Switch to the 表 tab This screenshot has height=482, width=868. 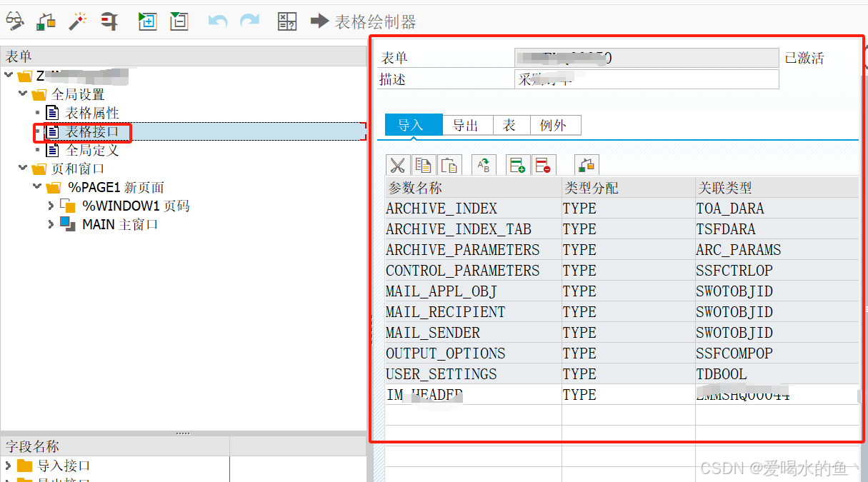pos(512,125)
